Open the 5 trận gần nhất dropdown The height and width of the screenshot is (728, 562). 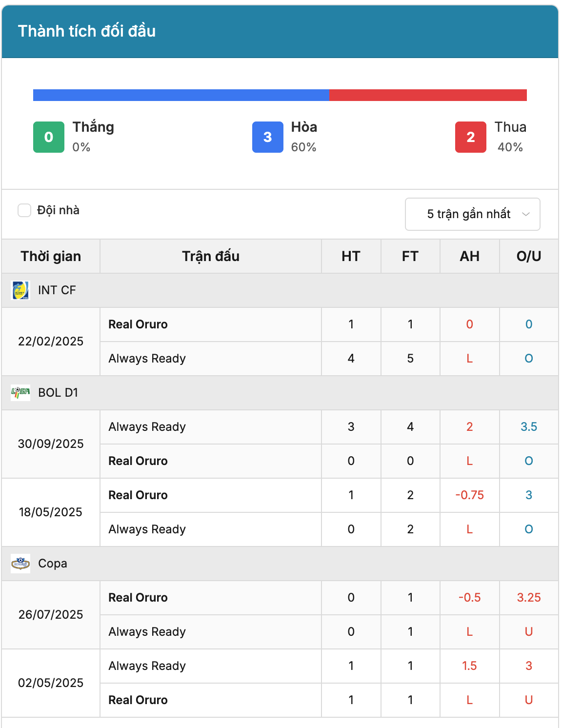(473, 214)
